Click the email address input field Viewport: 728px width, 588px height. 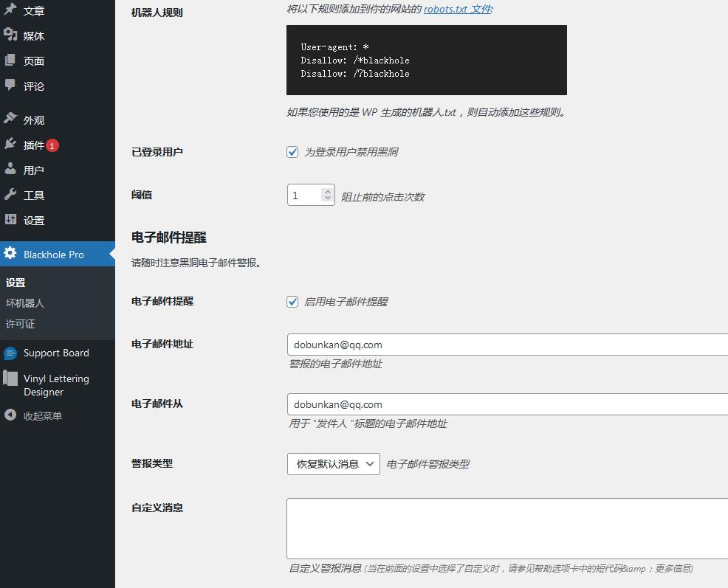(x=506, y=345)
